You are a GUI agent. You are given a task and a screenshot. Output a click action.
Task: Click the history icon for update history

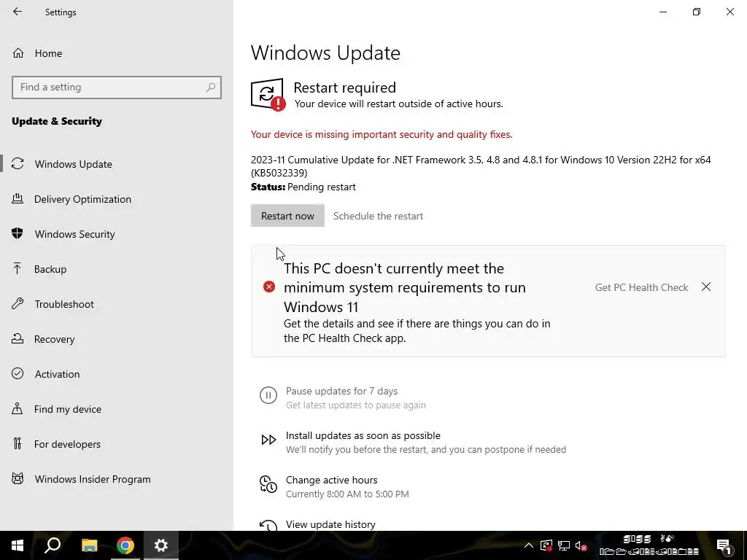click(x=268, y=525)
